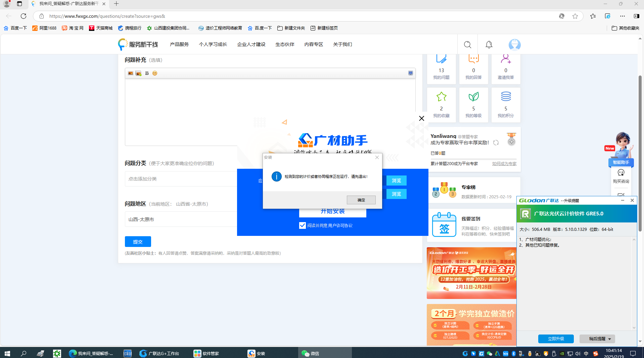The height and width of the screenshot is (358, 644).
Task: Open 邀请我答 card icon
Action: click(x=506, y=59)
